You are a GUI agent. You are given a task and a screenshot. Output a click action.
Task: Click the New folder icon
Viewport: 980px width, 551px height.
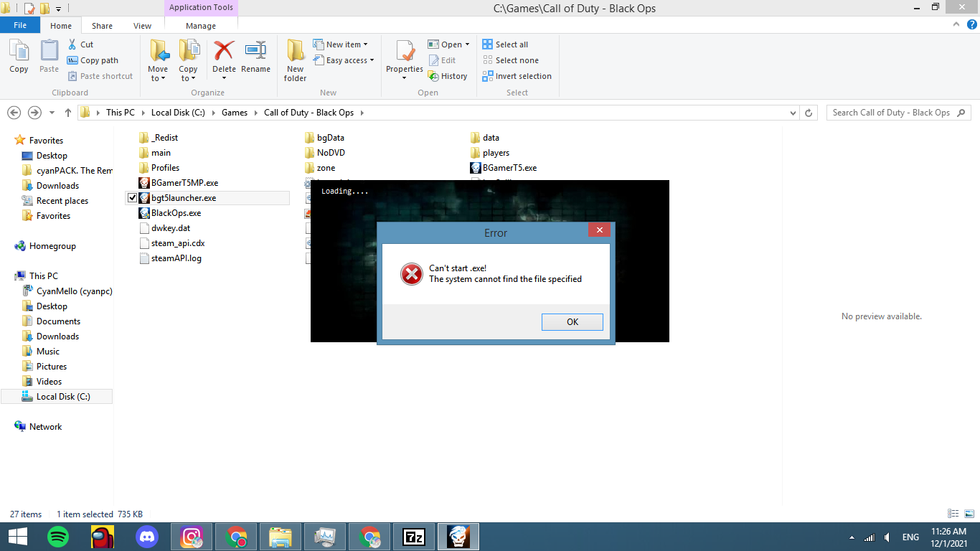pyautogui.click(x=295, y=52)
